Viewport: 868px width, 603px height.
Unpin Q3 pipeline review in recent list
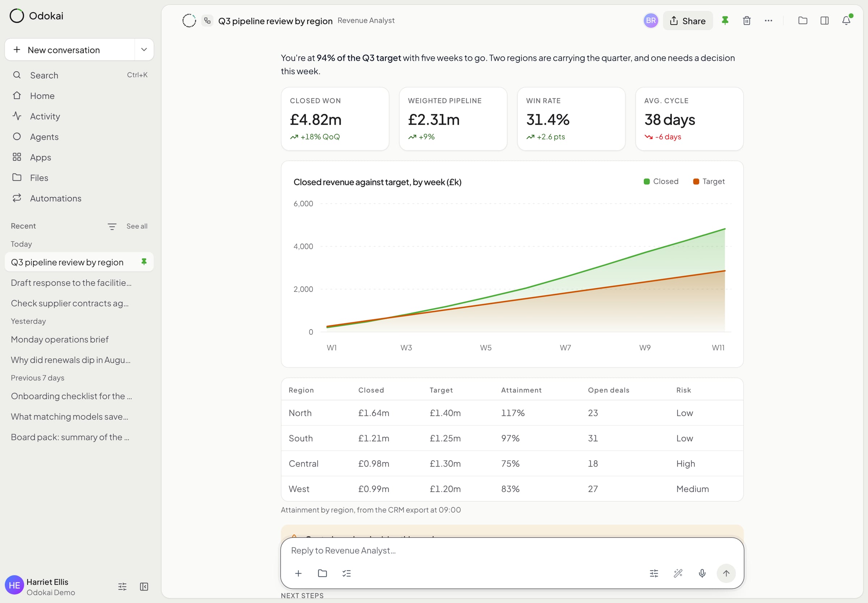point(144,262)
